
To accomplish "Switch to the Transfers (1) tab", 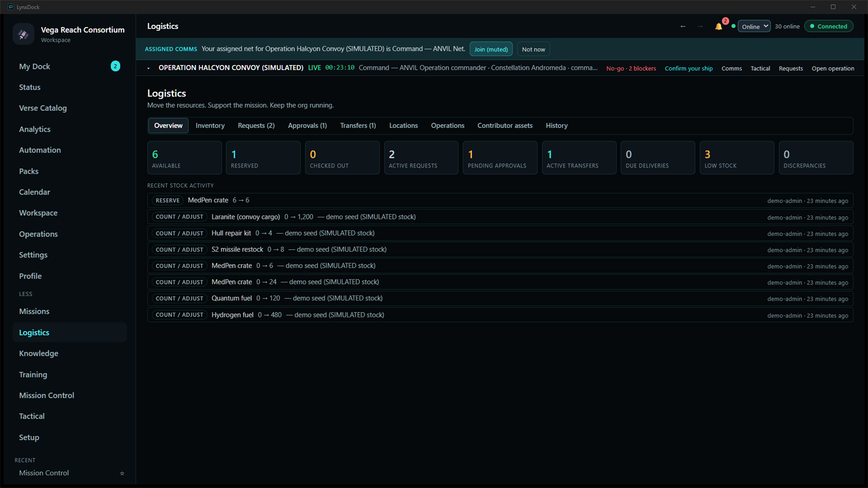I will [x=358, y=126].
